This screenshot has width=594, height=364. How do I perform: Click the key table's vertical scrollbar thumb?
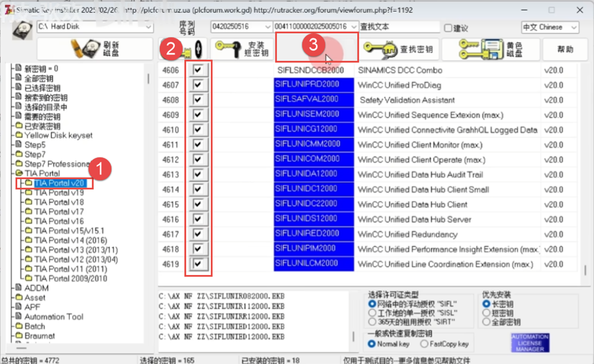click(x=585, y=270)
